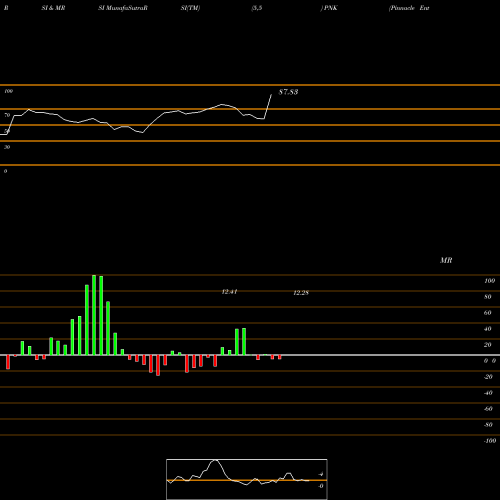Click the MR axis label -40
Viewport: 500px width, 500px height.
click(x=488, y=393)
